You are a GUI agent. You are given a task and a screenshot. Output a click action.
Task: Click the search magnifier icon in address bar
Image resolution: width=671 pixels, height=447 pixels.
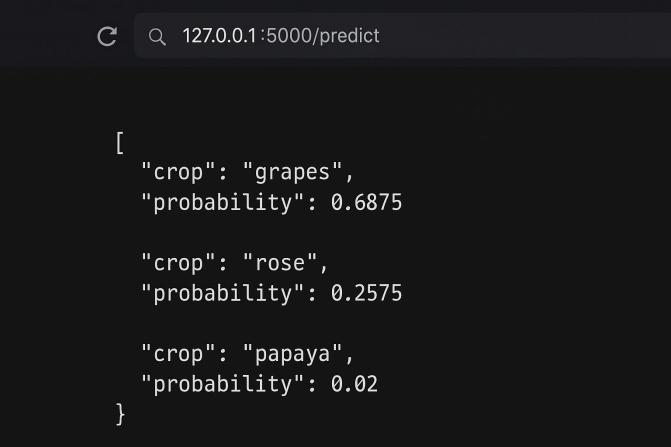157,37
